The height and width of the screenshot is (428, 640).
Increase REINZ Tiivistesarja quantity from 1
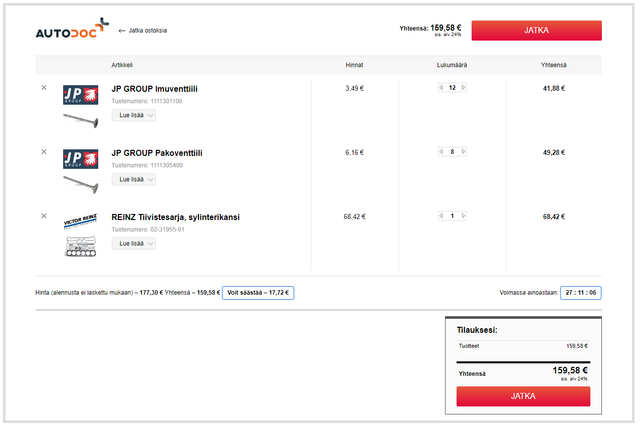[463, 215]
